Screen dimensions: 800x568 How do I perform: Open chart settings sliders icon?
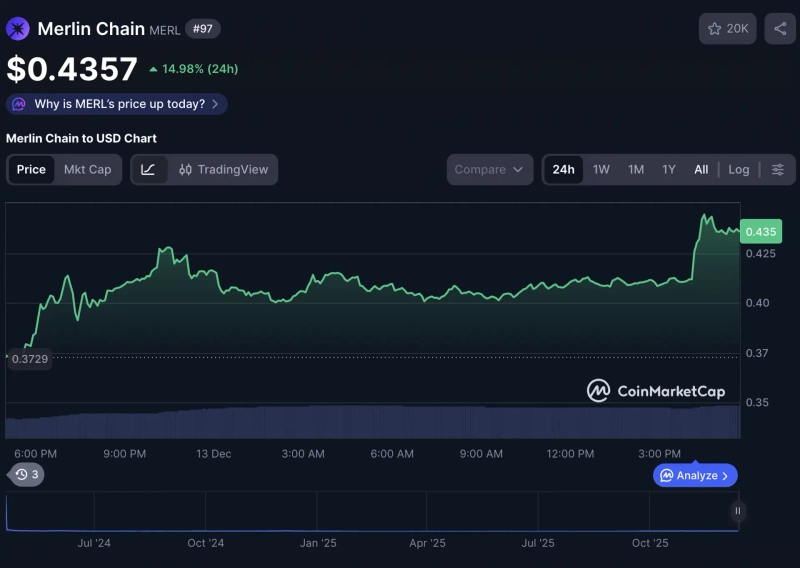pos(778,169)
